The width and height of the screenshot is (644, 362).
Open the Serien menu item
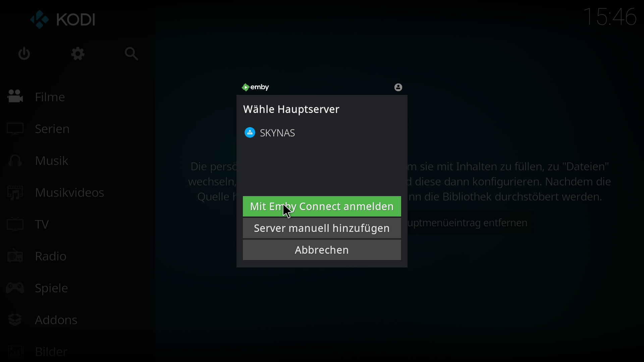77,129
